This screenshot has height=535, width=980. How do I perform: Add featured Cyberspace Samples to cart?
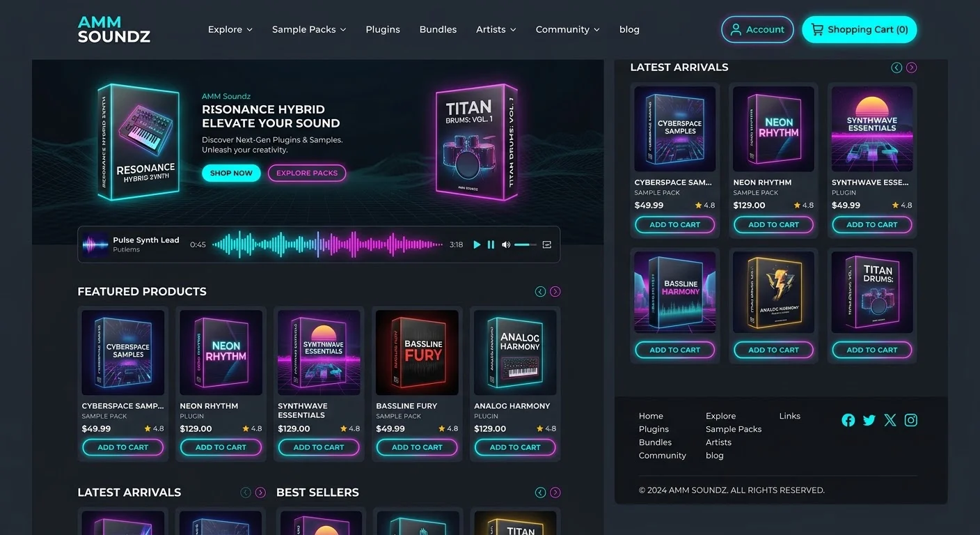pyautogui.click(x=123, y=447)
